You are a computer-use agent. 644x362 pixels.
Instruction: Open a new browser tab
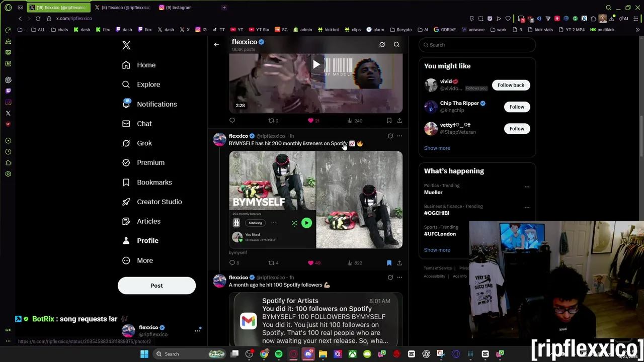[x=224, y=8]
